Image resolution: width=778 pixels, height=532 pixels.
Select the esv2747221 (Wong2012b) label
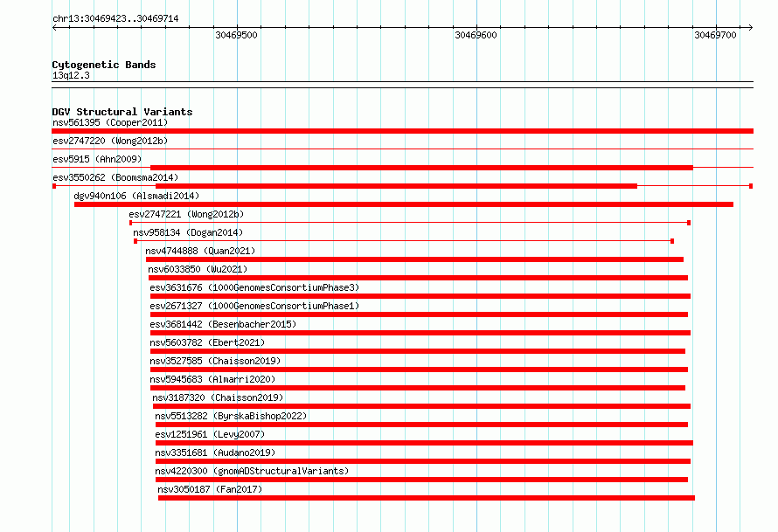[x=186, y=214]
